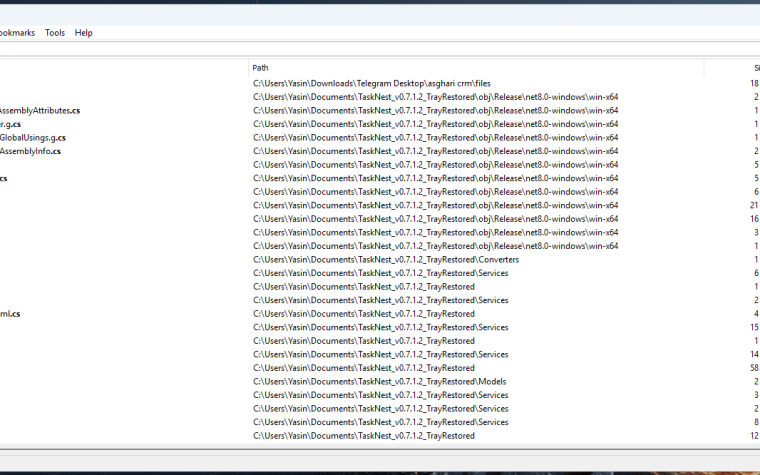Select the AssemblyAttributes.cs file name
Image resolution: width=760 pixels, height=475 pixels.
[x=40, y=111]
